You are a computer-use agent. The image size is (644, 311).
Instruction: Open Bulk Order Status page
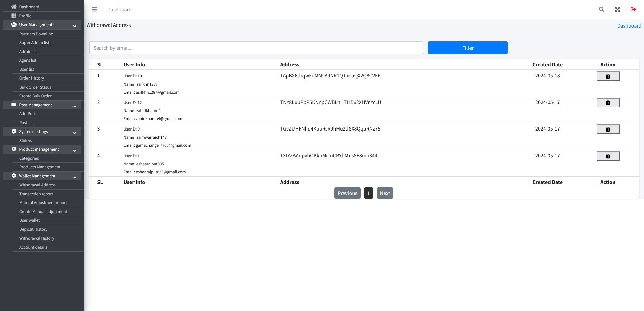click(x=35, y=87)
